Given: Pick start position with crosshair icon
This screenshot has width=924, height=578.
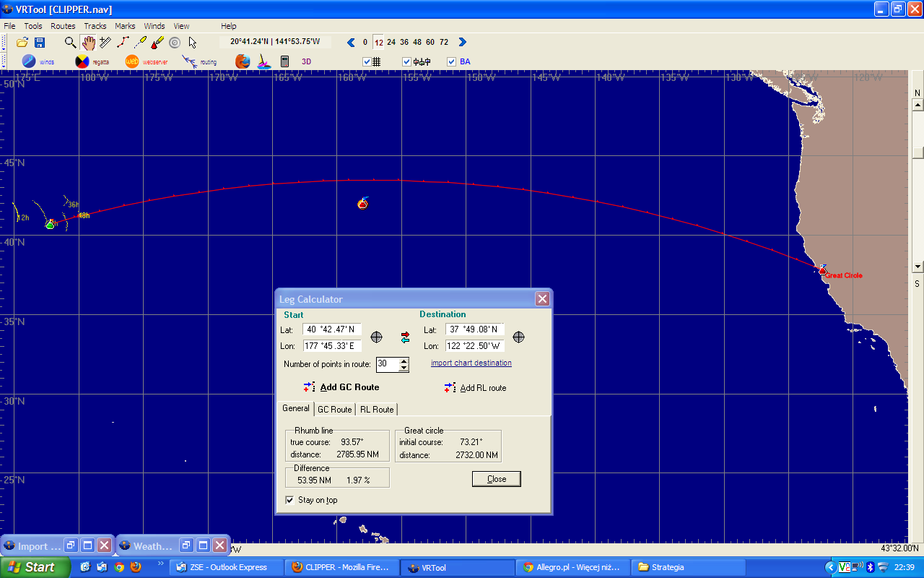Looking at the screenshot, I should [x=376, y=337].
